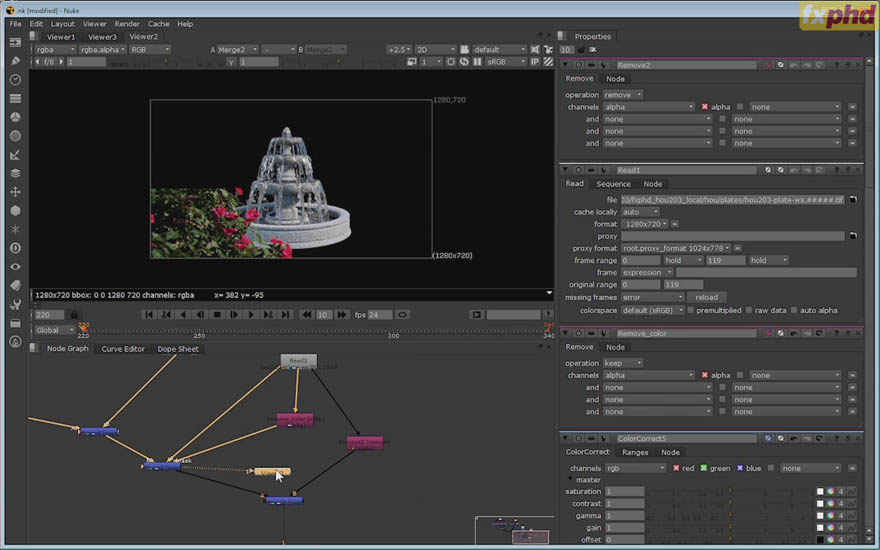Viewport: 880px width, 550px height.
Task: Open the Particles nodes toolbar icon
Action: coord(15,229)
